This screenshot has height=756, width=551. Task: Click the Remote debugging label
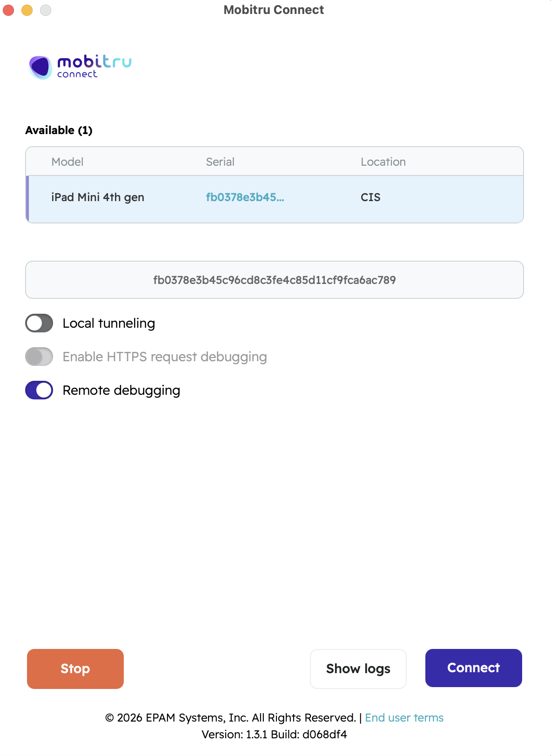coord(121,390)
